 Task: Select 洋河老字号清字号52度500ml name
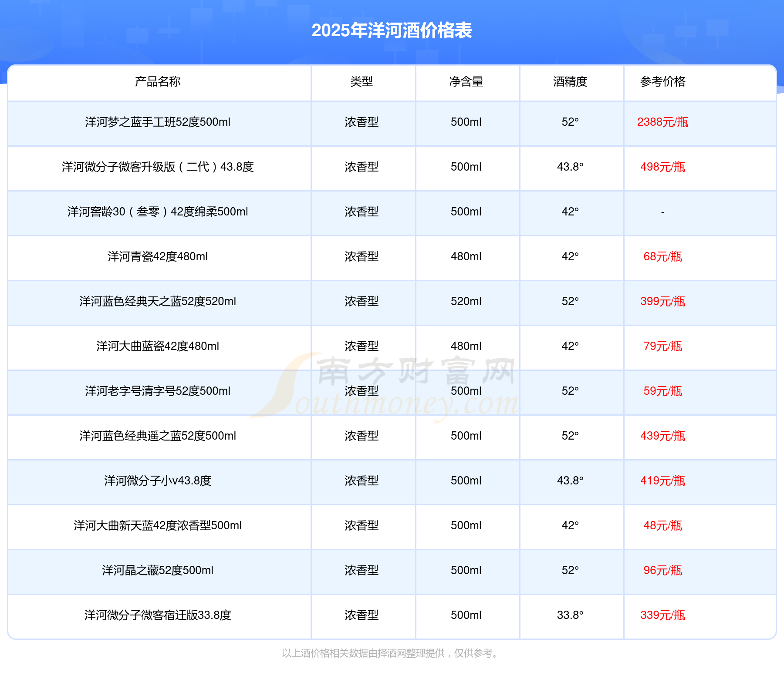(x=158, y=391)
